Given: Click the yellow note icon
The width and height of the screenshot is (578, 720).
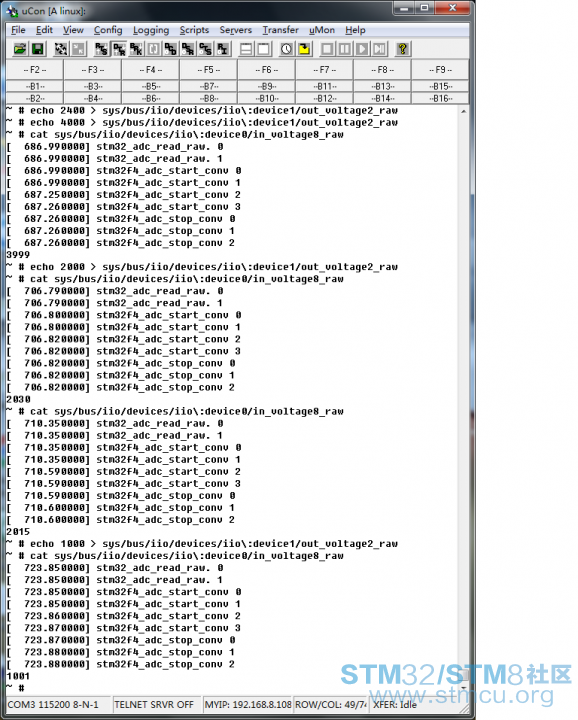Looking at the screenshot, I should coord(304,49).
